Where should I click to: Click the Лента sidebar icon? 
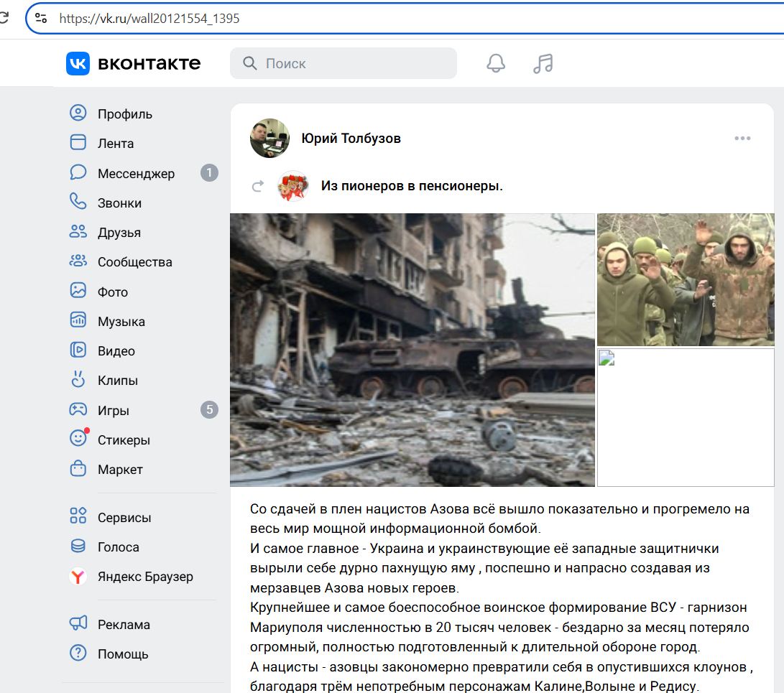(78, 142)
